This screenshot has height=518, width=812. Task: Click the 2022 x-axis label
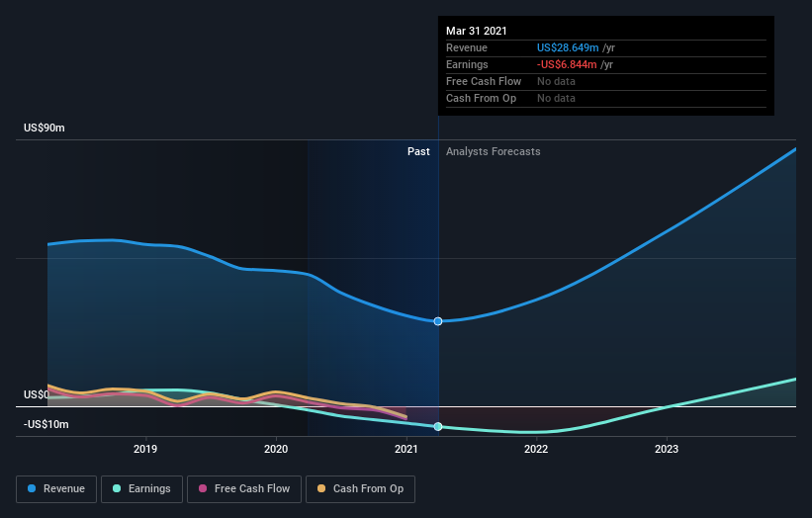[536, 449]
